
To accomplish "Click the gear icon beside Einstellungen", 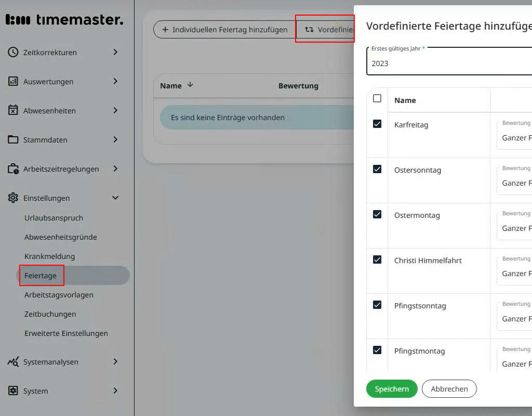I will pos(13,198).
